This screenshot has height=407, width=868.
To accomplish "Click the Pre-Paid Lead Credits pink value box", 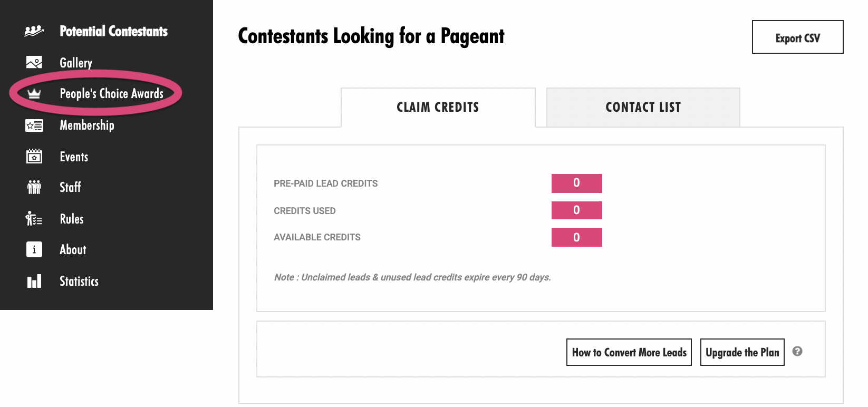I will coord(576,183).
